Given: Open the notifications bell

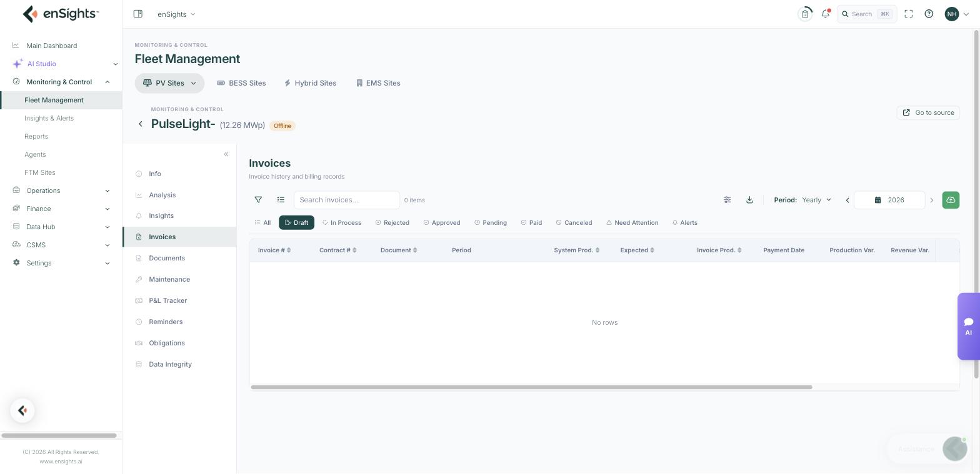Looking at the screenshot, I should click(x=826, y=14).
